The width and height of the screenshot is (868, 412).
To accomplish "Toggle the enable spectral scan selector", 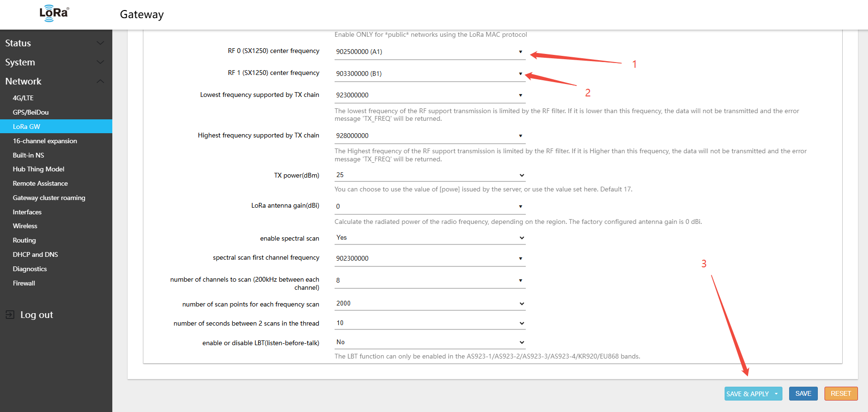I will (429, 238).
